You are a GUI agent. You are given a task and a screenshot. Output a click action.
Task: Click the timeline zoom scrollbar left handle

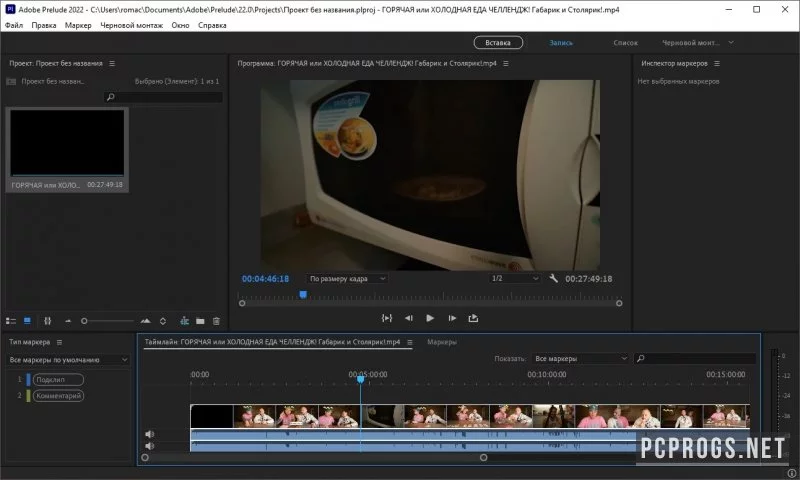click(145, 458)
